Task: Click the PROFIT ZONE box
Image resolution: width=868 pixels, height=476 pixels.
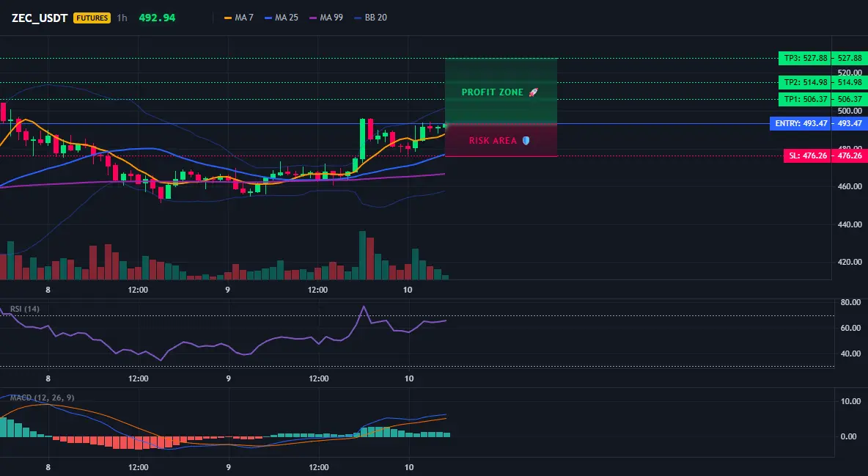Action: [501, 91]
